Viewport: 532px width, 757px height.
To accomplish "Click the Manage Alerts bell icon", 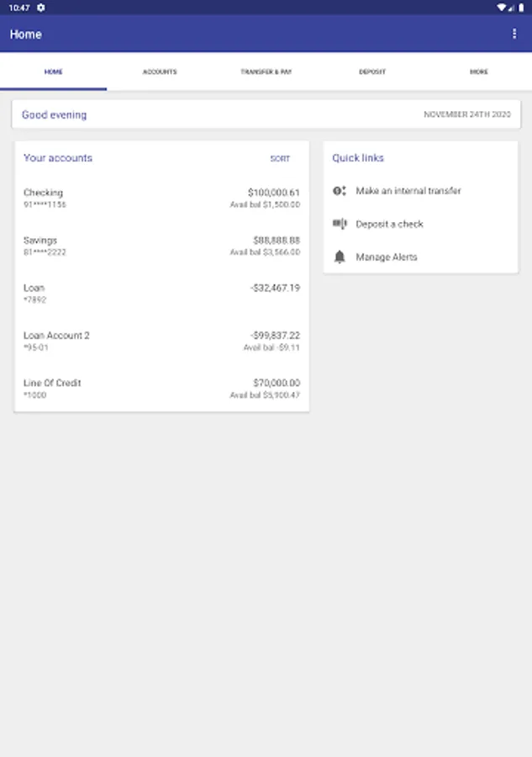I will 340,257.
